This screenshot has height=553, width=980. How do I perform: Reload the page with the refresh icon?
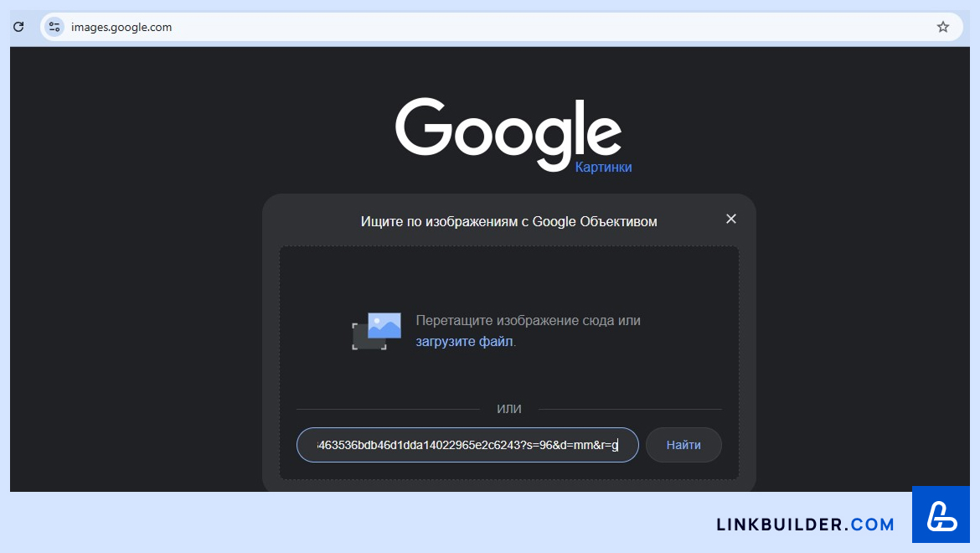pos(18,27)
